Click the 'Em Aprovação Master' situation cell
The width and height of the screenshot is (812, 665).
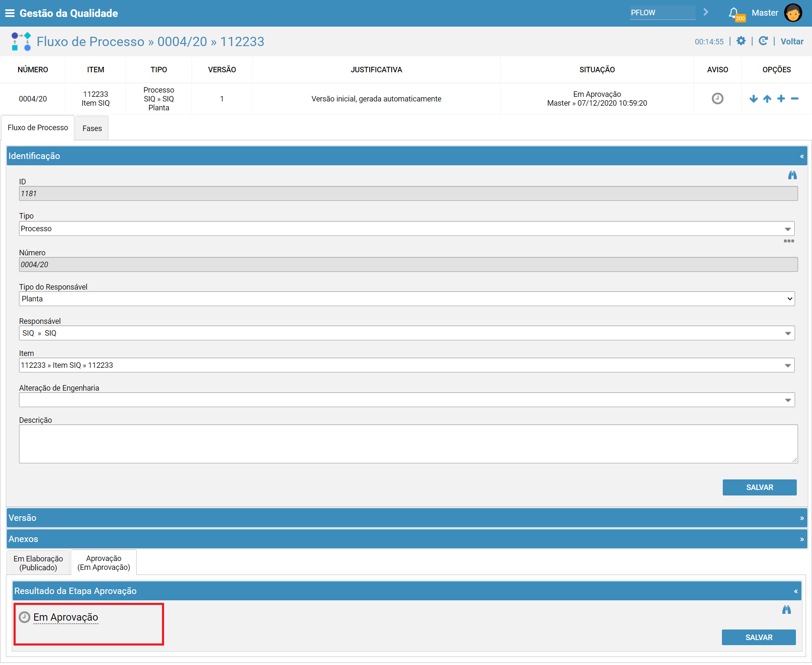coord(597,99)
